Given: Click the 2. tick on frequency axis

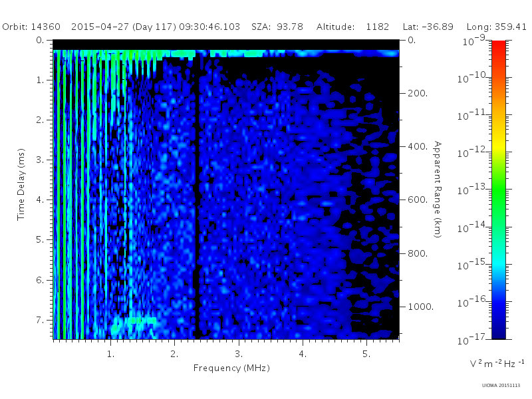Looking at the screenshot, I should (174, 354).
